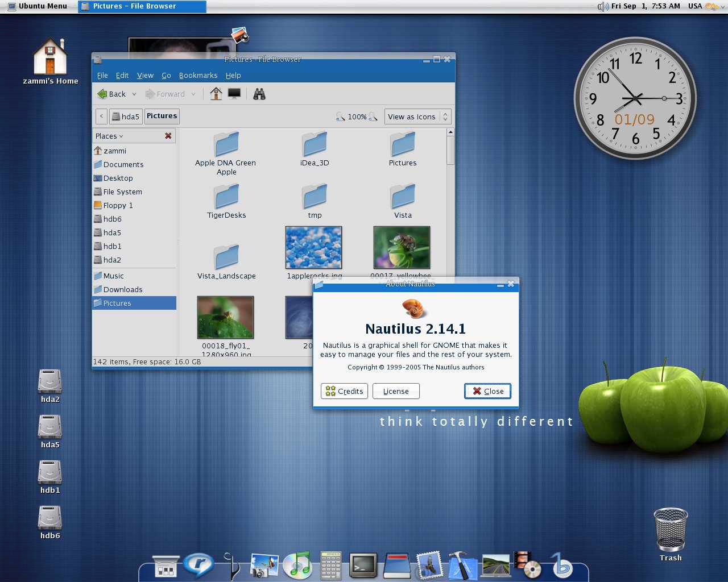Click the analog desktop clock widget
The image size is (728, 582).
635,98
